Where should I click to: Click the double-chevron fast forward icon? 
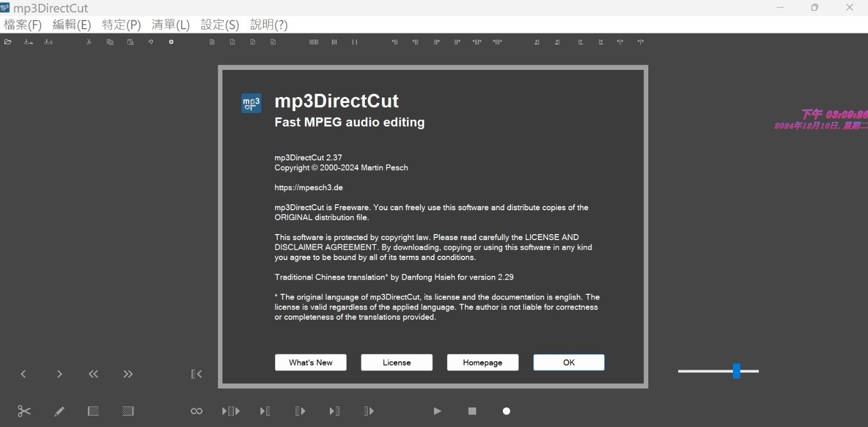(128, 374)
